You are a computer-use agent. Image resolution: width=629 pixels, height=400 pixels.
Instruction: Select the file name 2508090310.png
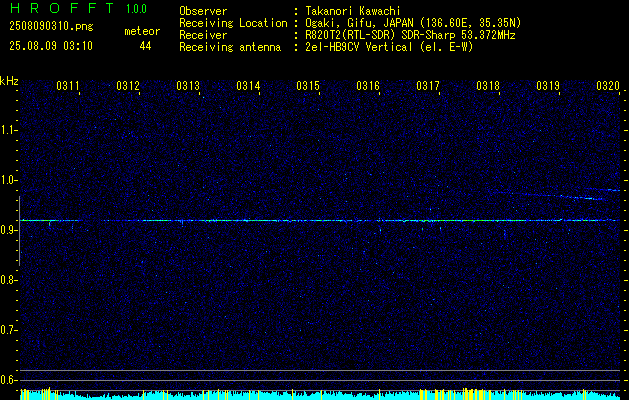pyautogui.click(x=51, y=27)
